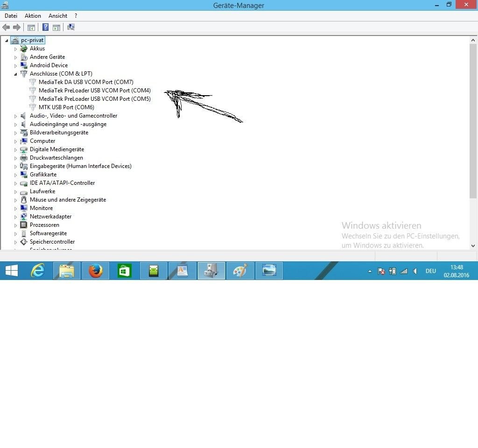Click the DEU language indicator

point(430,271)
